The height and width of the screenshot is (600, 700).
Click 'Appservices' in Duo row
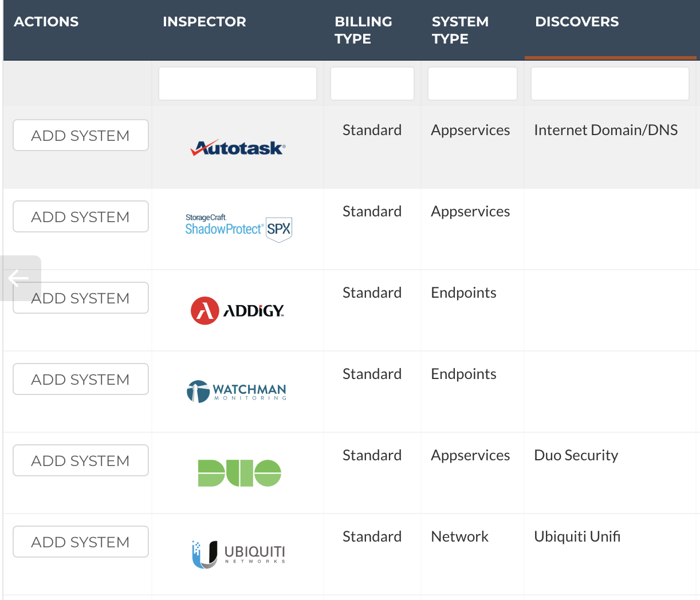[470, 455]
